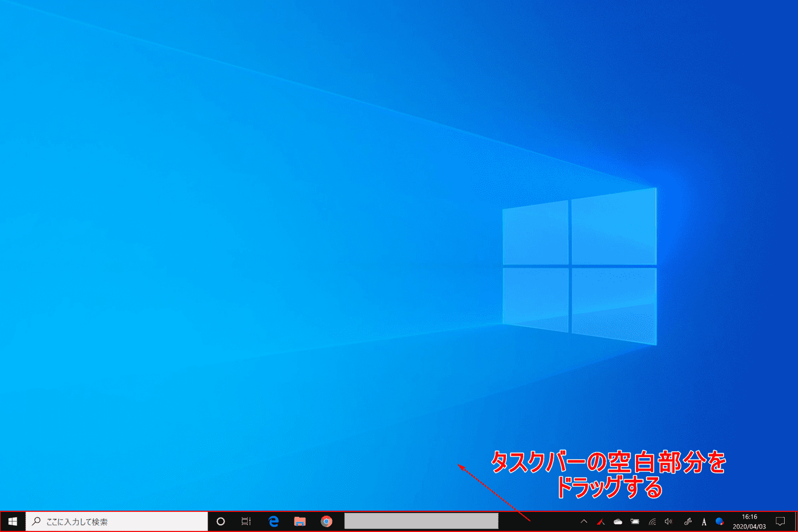Screen dimensions: 798x532
Task: Check battery power status icon
Action: click(635, 521)
